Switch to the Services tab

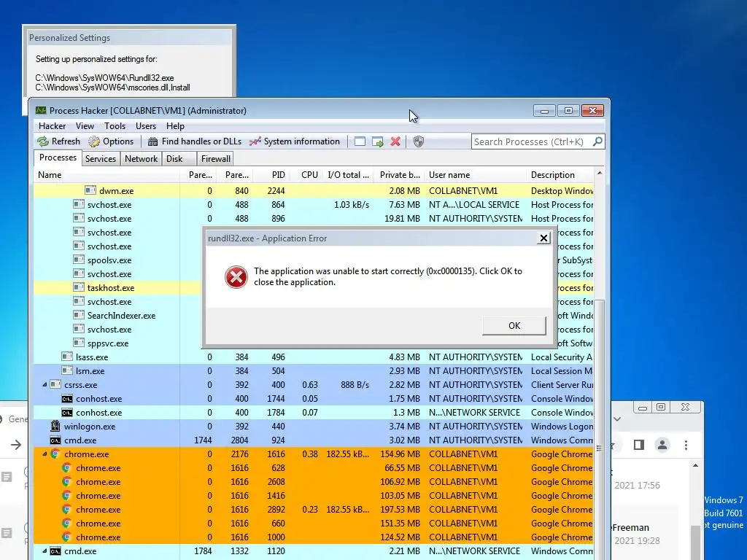[x=101, y=158]
